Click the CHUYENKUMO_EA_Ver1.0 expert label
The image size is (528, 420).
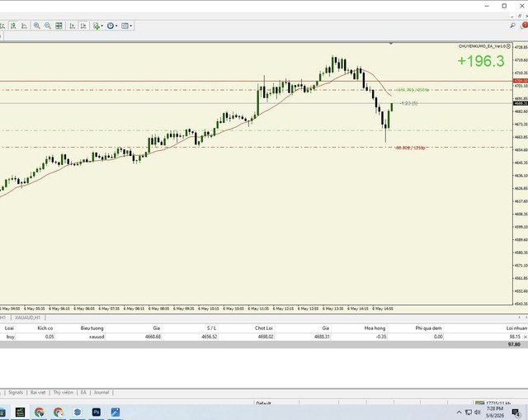click(482, 46)
